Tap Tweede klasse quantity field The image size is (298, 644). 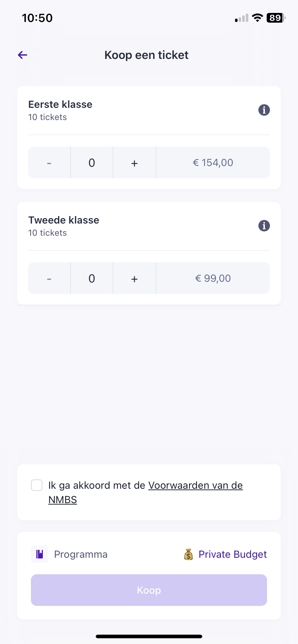pyautogui.click(x=92, y=279)
